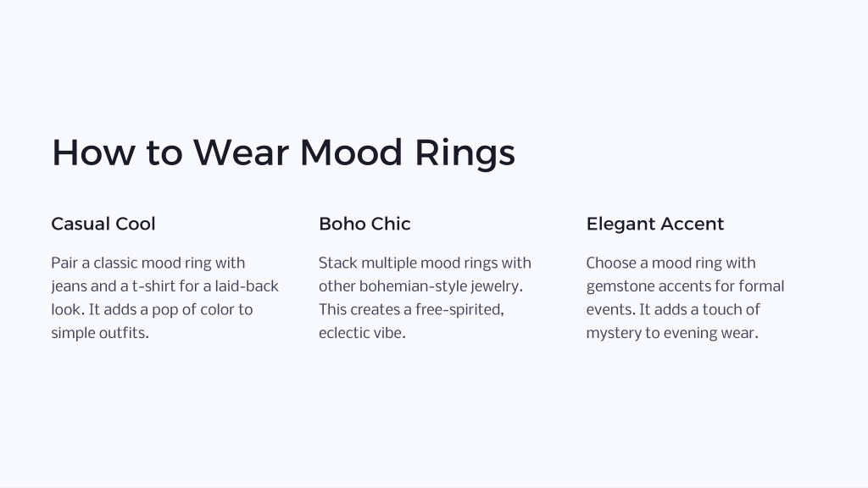Image resolution: width=868 pixels, height=488 pixels.
Task: Select the "Boho Chic" heading
Action: pyautogui.click(x=364, y=224)
